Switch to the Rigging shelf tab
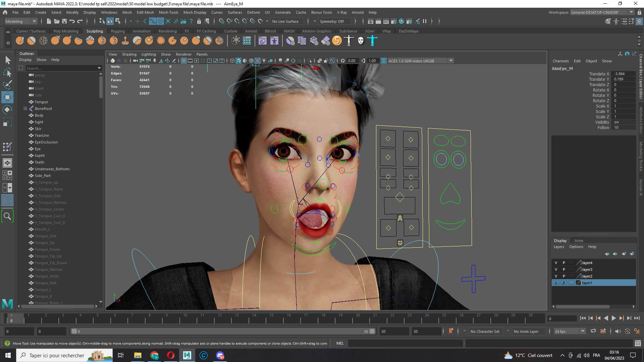644x362 pixels. [x=118, y=31]
